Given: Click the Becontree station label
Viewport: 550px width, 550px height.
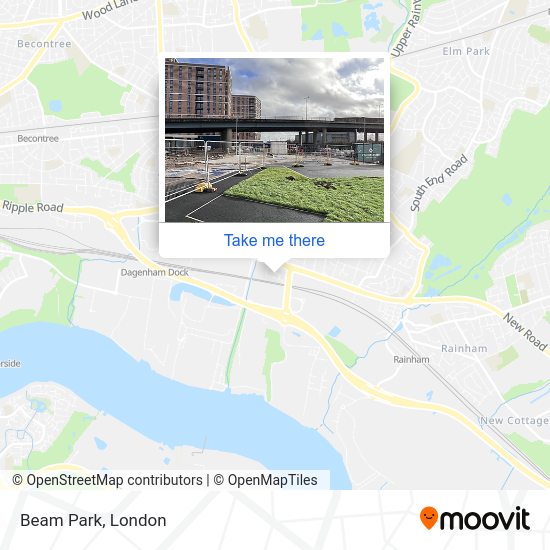Looking at the screenshot, I should pyautogui.click(x=38, y=139).
